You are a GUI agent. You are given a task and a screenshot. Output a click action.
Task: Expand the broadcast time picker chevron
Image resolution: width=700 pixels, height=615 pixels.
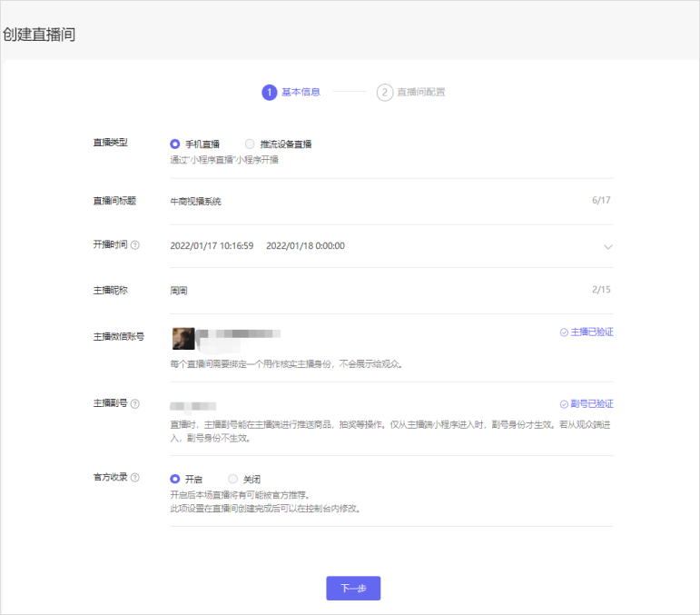[x=608, y=246]
